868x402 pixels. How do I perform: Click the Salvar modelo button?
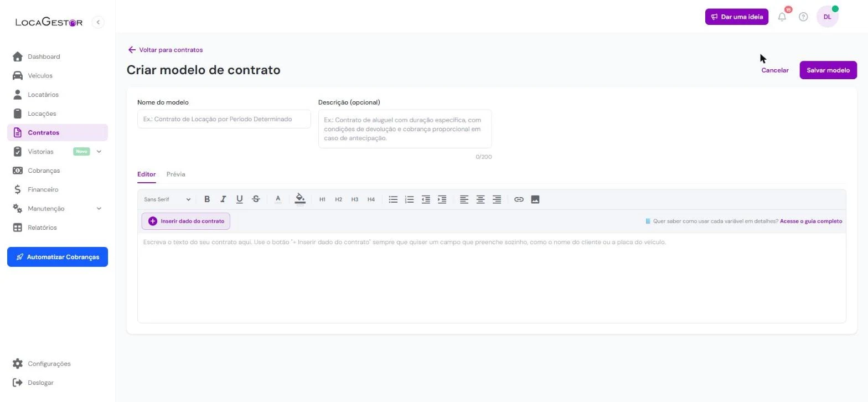point(828,70)
